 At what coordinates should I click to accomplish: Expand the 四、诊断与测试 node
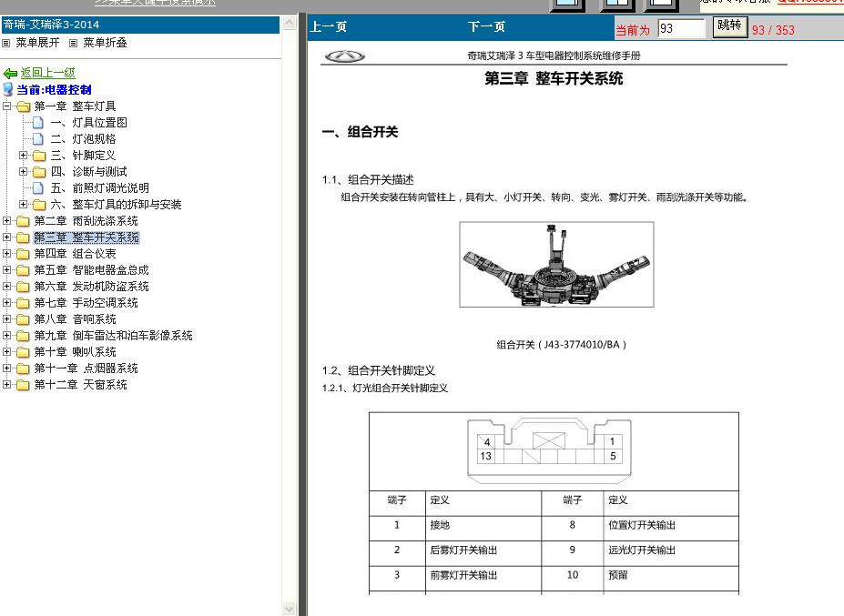[x=23, y=172]
